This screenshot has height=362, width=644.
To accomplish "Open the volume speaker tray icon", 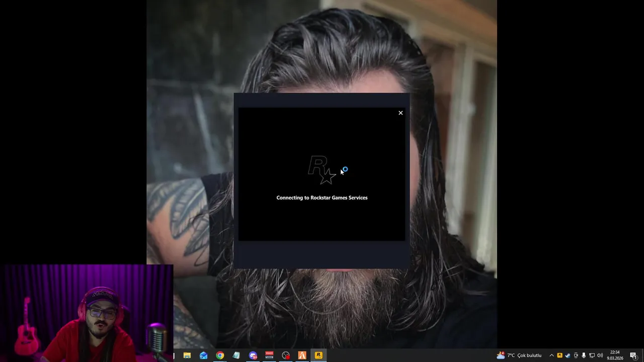I will click(x=600, y=355).
